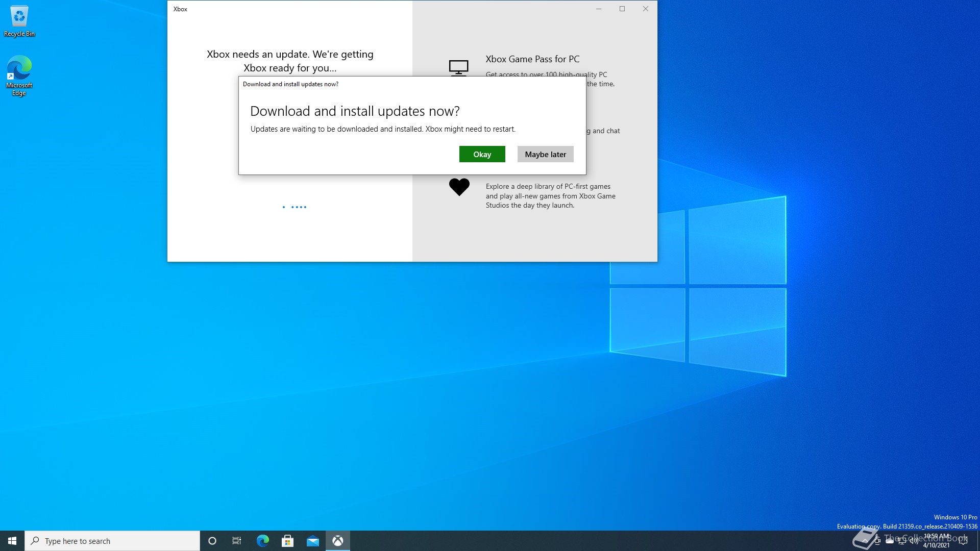Screen dimensions: 980x551
Task: Click the 'Xbox needs an update' message
Action: point(290,61)
